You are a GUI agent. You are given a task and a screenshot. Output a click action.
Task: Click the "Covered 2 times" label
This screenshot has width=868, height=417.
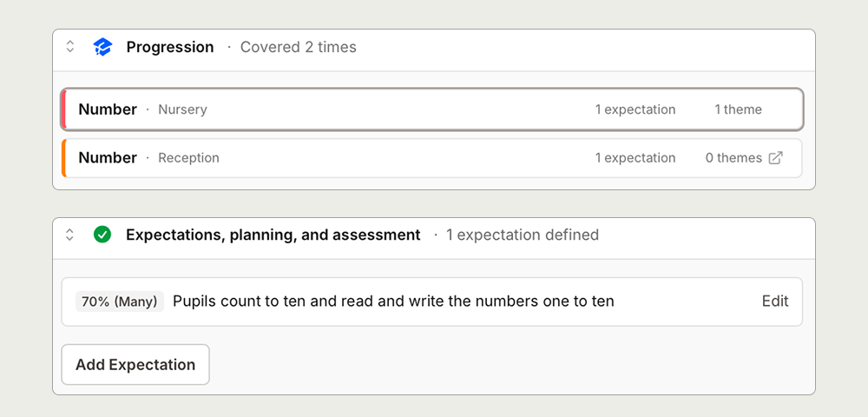click(298, 47)
